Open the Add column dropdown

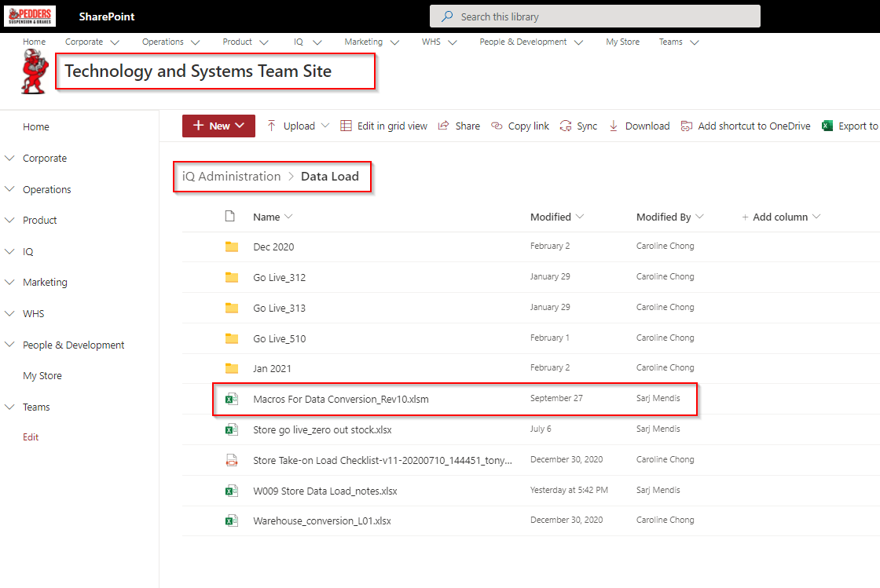pyautogui.click(x=816, y=217)
